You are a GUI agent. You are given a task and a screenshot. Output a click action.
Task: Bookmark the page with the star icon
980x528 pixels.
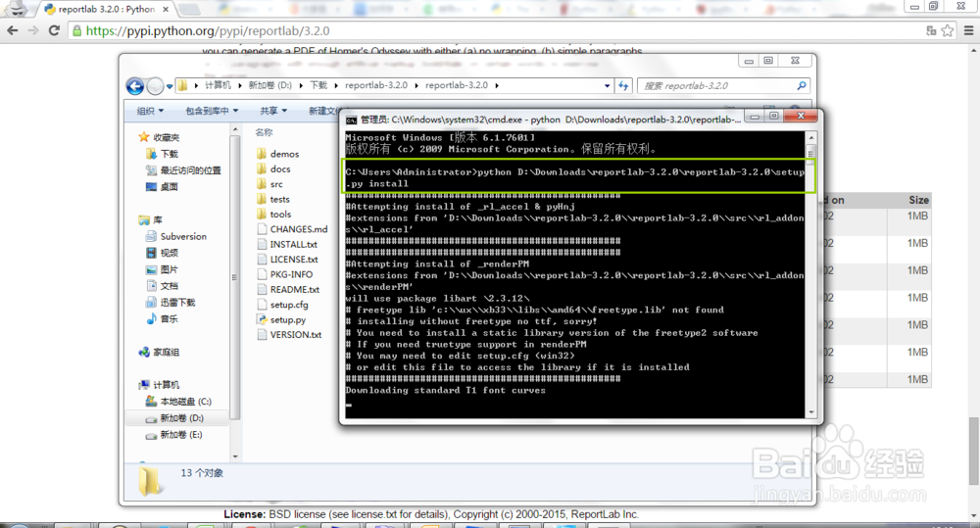click(948, 30)
